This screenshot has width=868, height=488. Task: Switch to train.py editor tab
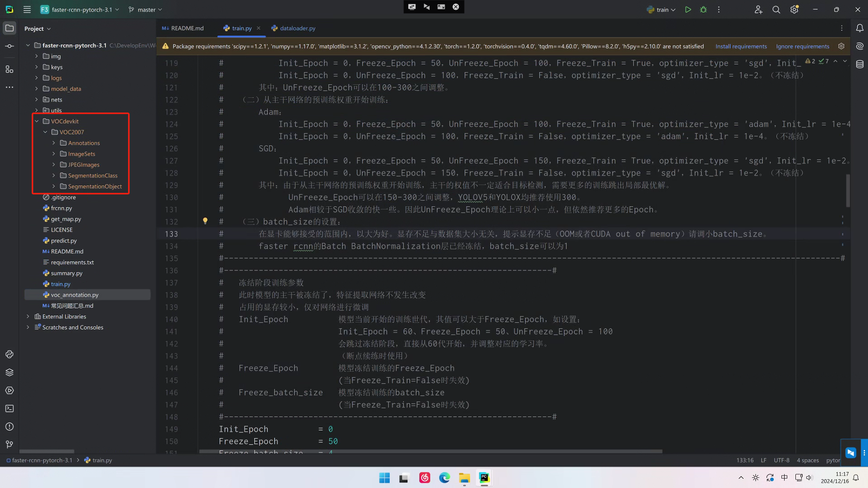click(242, 28)
